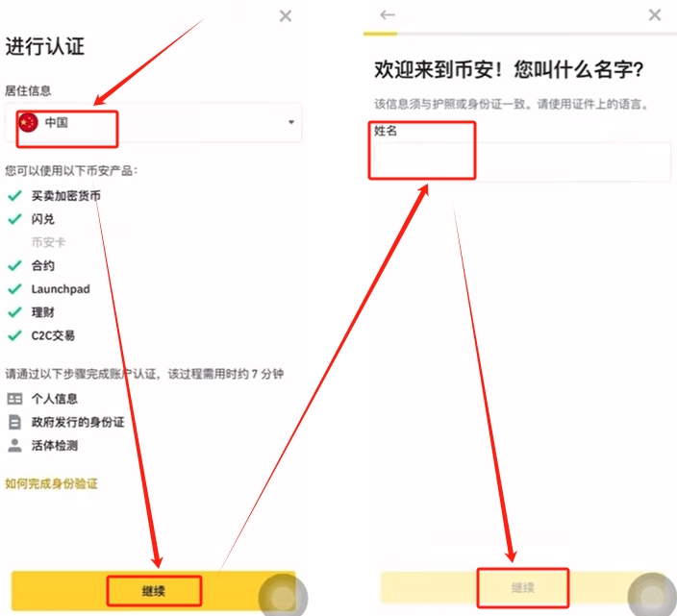Image resolution: width=677 pixels, height=616 pixels.
Task: Select the 中国 country field
Action: click(153, 123)
